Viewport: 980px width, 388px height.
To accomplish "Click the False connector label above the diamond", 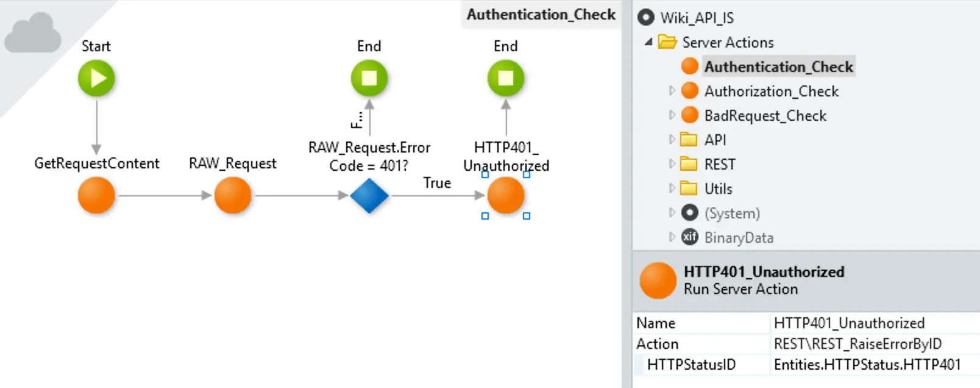I will (357, 120).
